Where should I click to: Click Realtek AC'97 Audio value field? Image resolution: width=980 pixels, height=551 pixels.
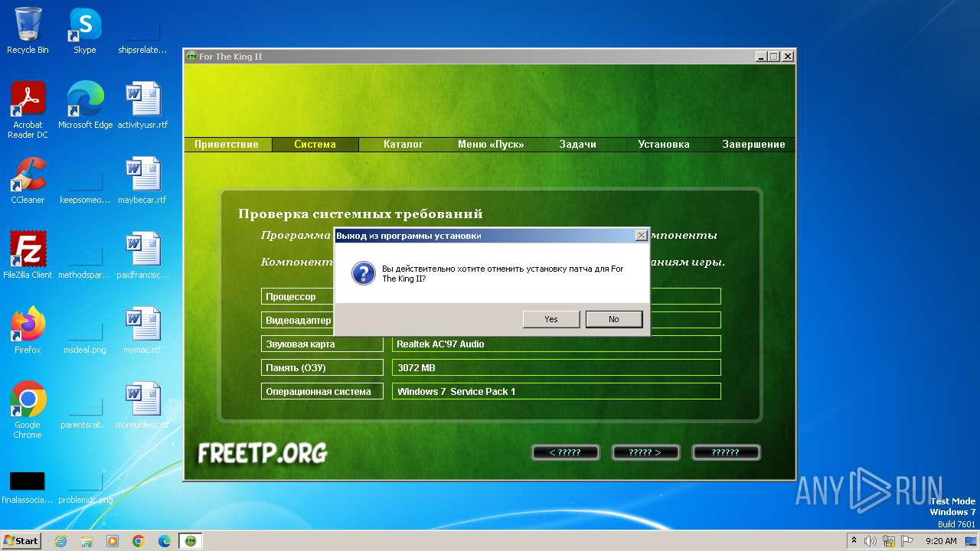(557, 344)
